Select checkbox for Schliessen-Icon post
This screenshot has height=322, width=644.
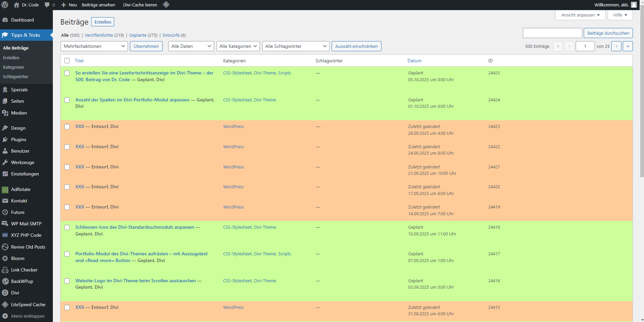click(67, 227)
